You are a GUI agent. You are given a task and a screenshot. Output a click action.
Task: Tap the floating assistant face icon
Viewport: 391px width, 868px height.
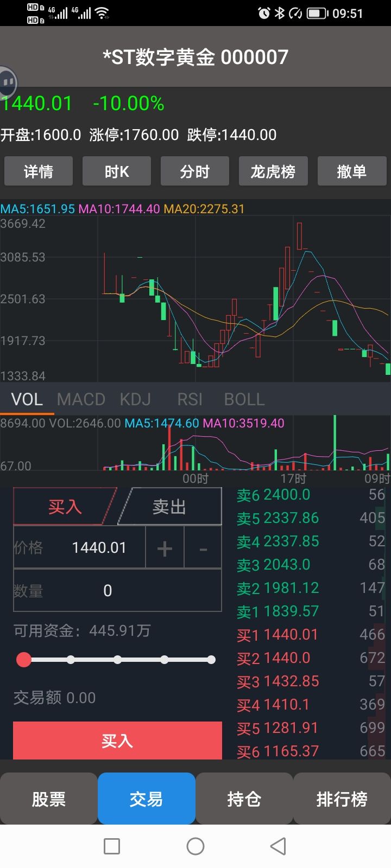coord(8,83)
